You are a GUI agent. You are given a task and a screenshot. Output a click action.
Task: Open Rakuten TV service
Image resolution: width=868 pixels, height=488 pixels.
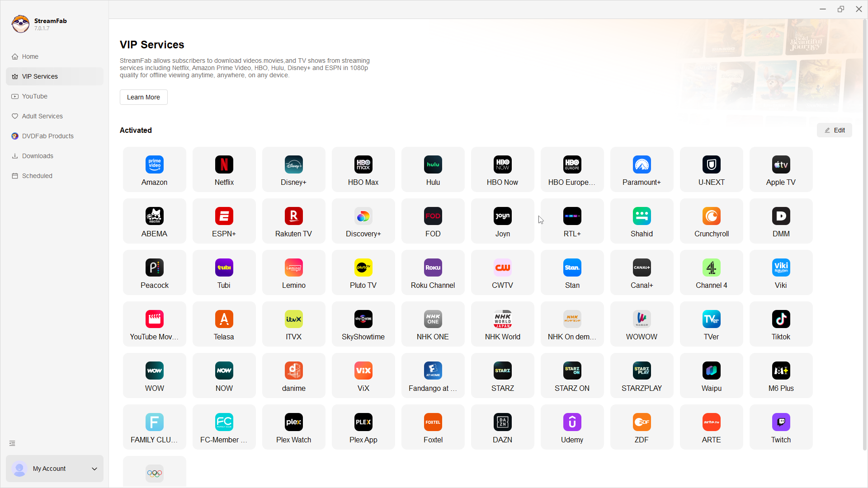(293, 221)
